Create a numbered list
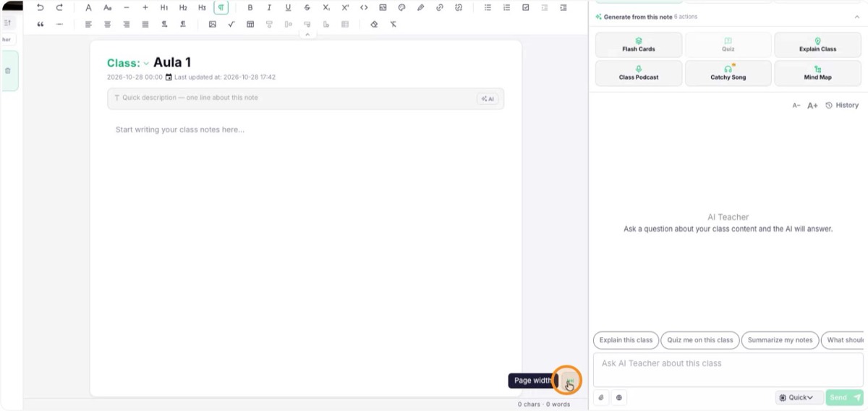This screenshot has height=411, width=868. 506,7
